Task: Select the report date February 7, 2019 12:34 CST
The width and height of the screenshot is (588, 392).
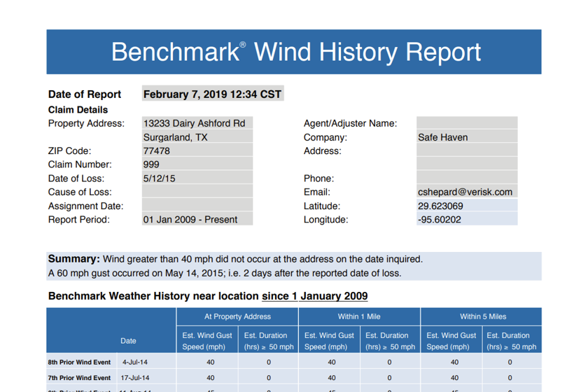Action: pos(213,94)
